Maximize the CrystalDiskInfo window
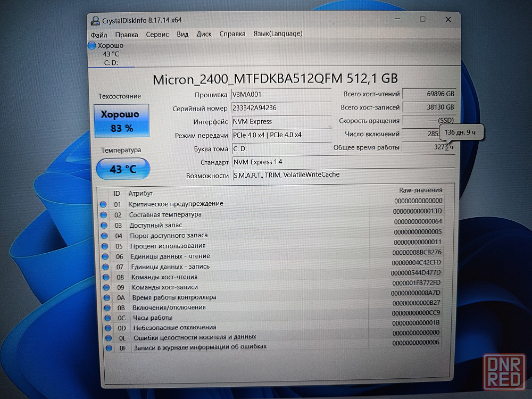 pyautogui.click(x=422, y=19)
